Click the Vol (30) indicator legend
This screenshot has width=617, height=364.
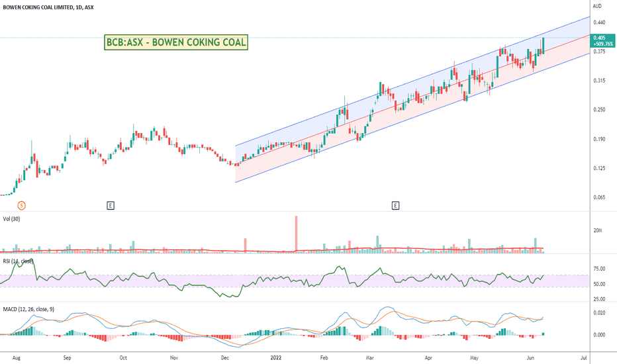pos(11,219)
